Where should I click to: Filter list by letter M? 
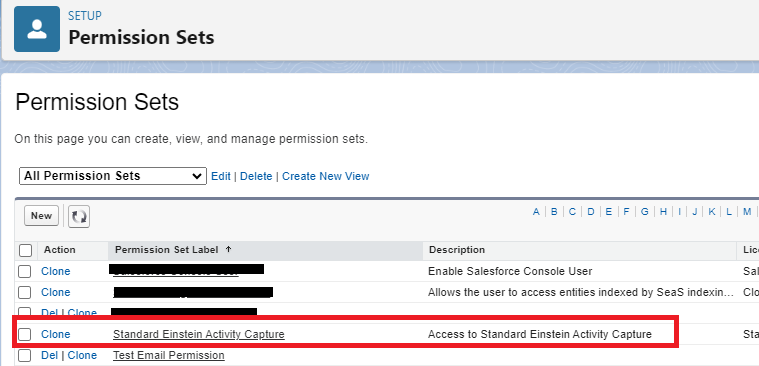[747, 212]
